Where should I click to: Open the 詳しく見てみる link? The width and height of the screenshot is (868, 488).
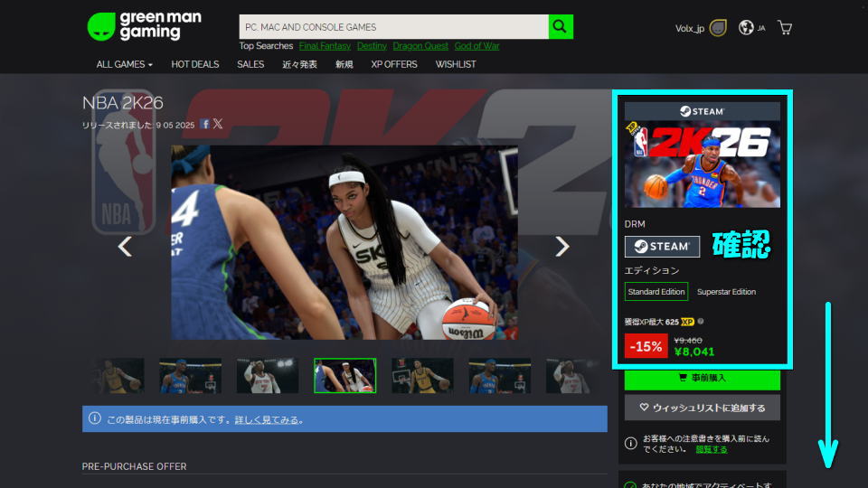point(267,420)
